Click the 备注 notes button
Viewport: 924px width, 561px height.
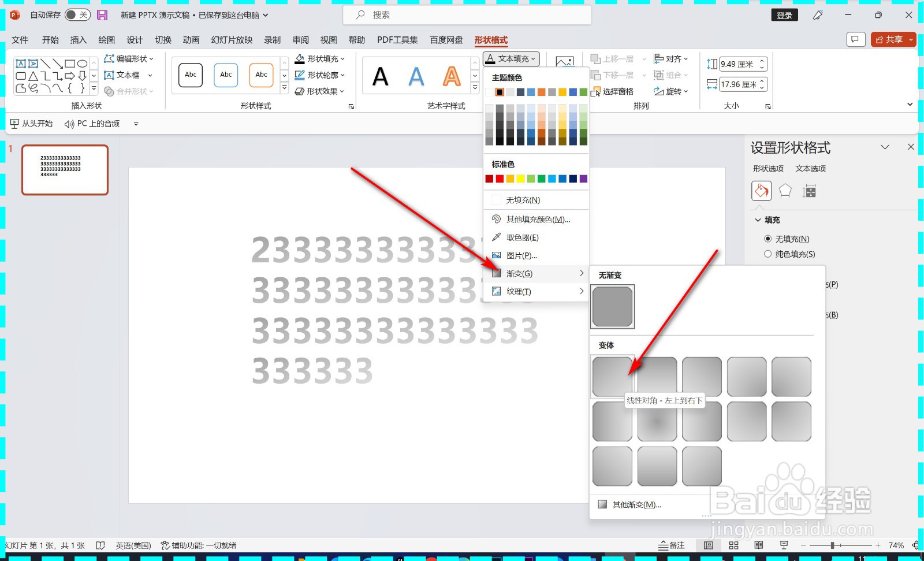pos(672,545)
